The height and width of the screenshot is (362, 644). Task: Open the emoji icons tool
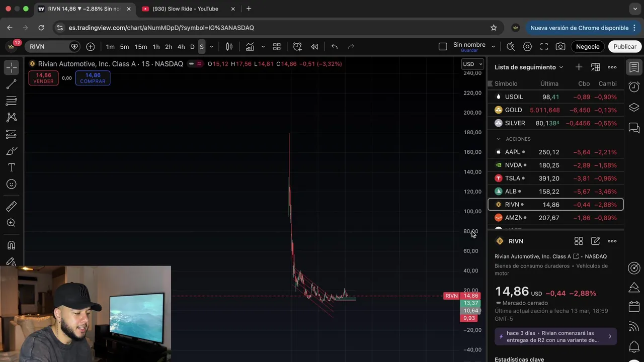coord(12,184)
